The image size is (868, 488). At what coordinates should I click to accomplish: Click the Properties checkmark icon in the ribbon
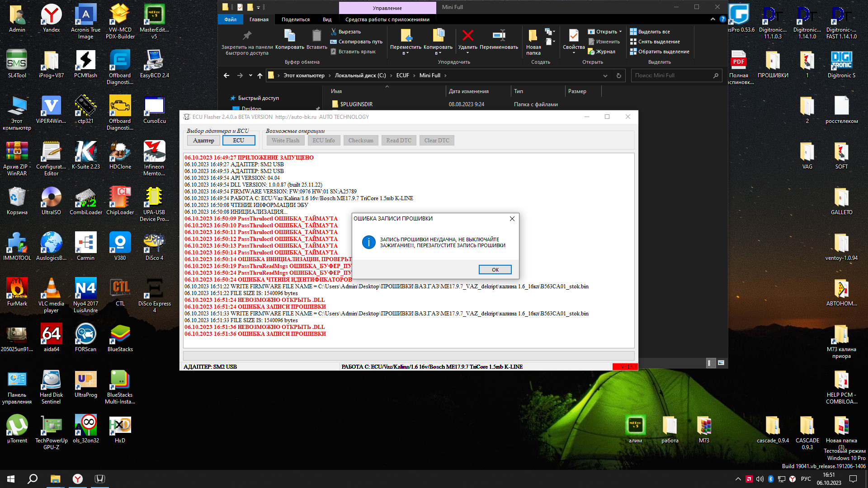[x=574, y=36]
